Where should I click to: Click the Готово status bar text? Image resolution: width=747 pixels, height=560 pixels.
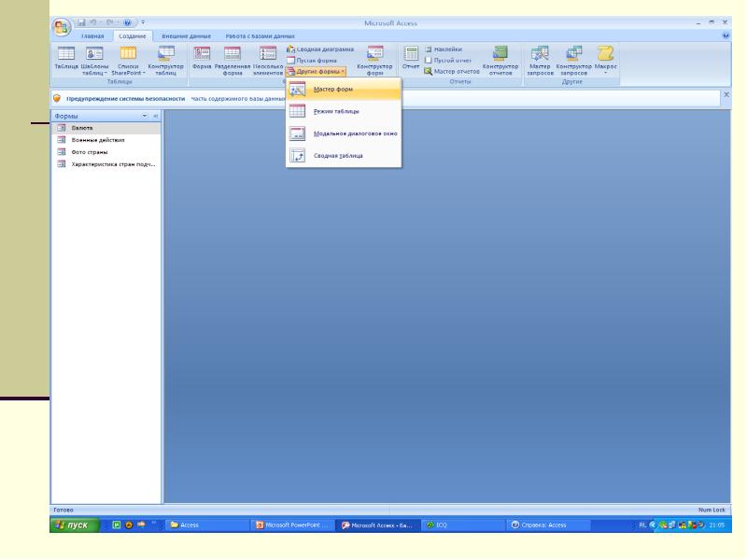point(63,510)
